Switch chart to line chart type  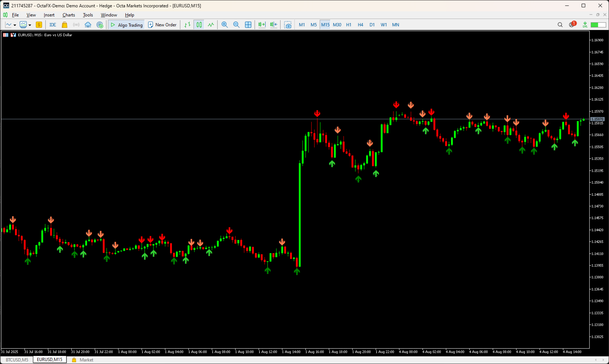point(211,25)
